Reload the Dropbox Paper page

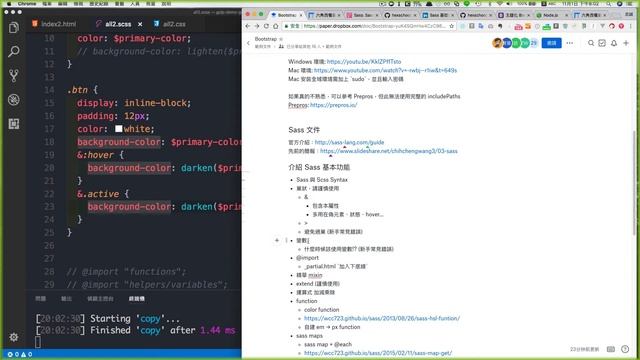(266, 26)
